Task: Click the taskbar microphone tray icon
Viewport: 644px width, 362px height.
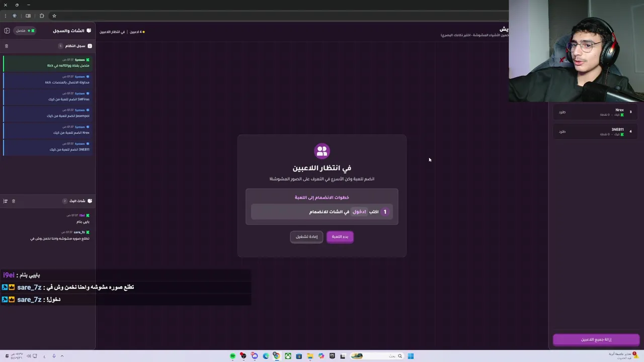Action: [x=54, y=356]
